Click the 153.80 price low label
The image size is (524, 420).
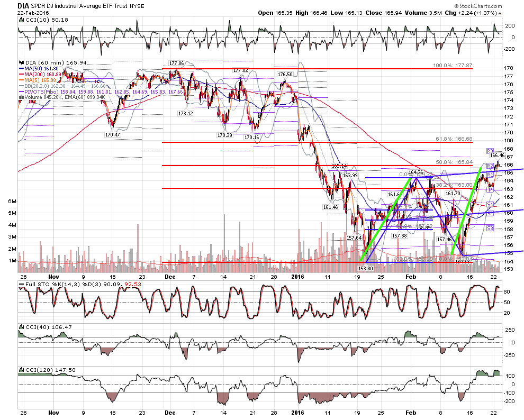point(365,268)
